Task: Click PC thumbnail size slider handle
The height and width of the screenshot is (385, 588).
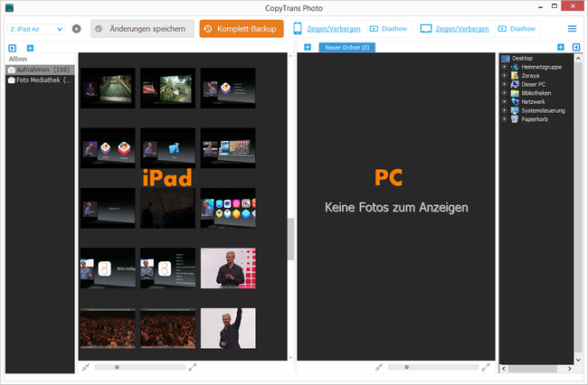Action: (x=406, y=367)
